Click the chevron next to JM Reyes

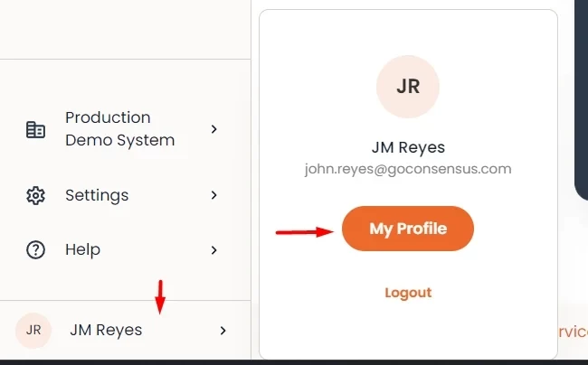tap(223, 331)
